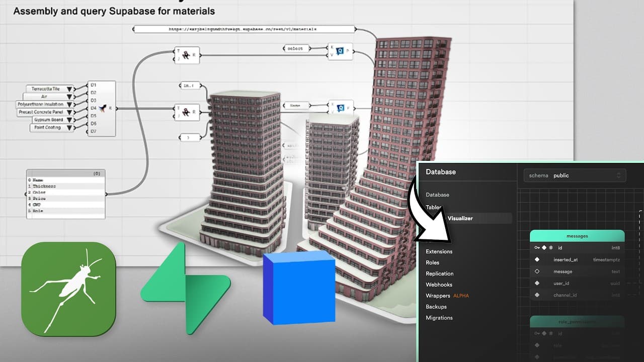Screen dimensions: 644x362
Task: Open the Precast Concrete Panel dropdown arrow
Action: coord(69,113)
